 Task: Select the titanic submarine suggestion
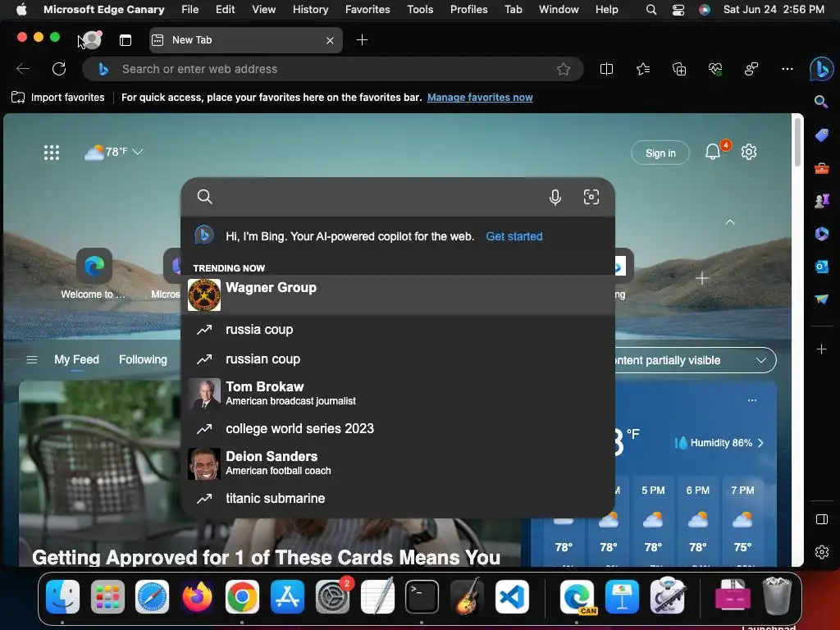point(398,498)
